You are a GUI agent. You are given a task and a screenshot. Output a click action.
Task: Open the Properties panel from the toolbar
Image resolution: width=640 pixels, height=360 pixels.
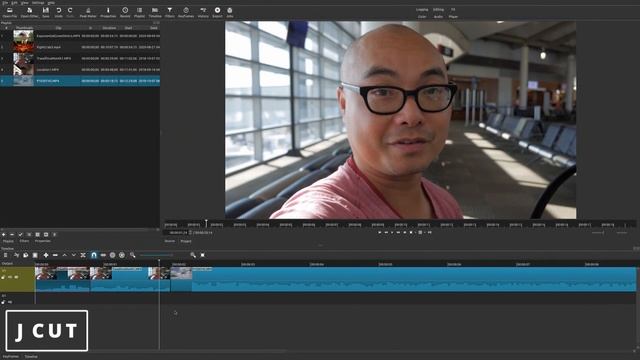pos(108,12)
